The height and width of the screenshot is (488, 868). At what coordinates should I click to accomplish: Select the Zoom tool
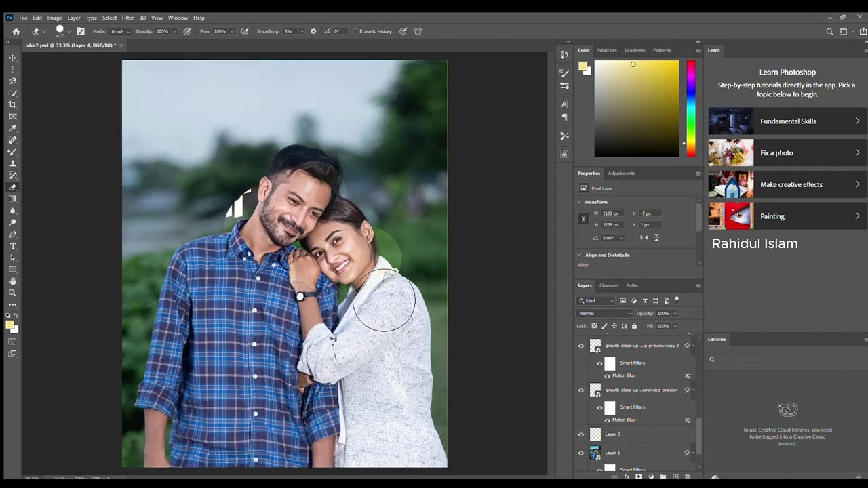tap(12, 293)
